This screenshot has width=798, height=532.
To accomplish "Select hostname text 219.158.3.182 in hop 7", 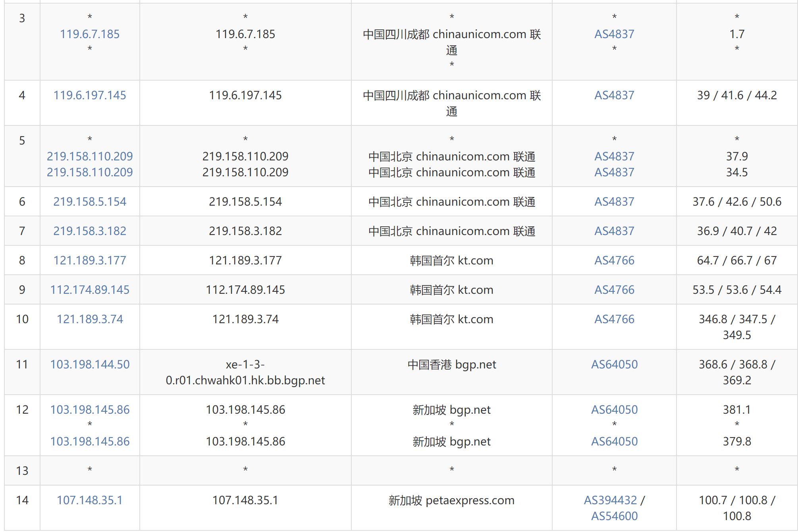I will [x=245, y=231].
